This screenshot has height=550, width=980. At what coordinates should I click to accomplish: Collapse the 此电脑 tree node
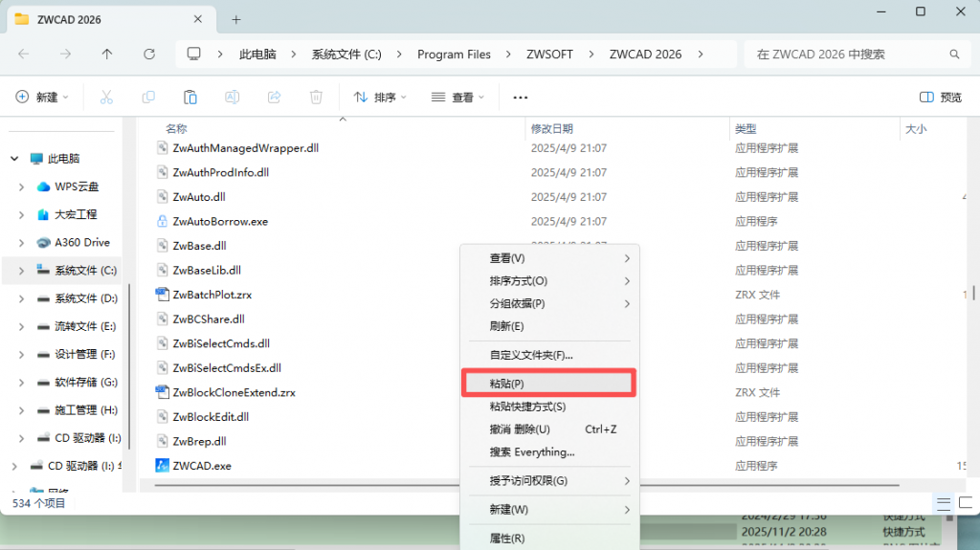pyautogui.click(x=14, y=159)
